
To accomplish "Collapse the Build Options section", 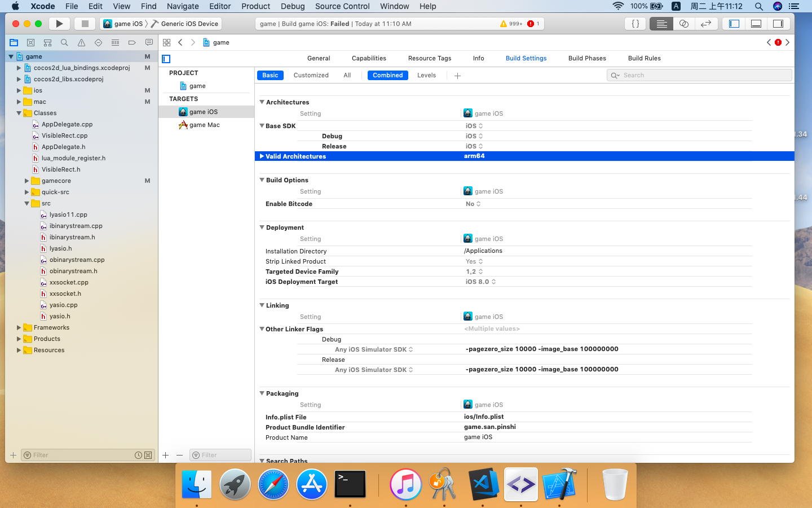I will (262, 180).
